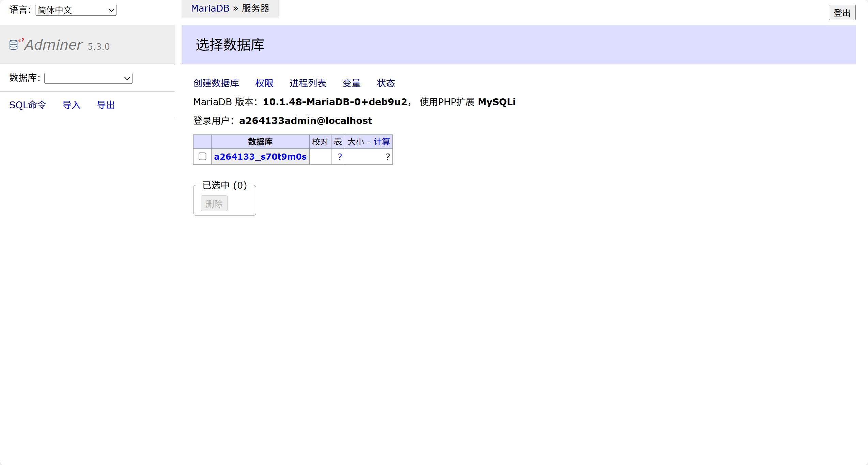Open the 变量 variables page
The width and height of the screenshot is (868, 465).
tap(352, 83)
